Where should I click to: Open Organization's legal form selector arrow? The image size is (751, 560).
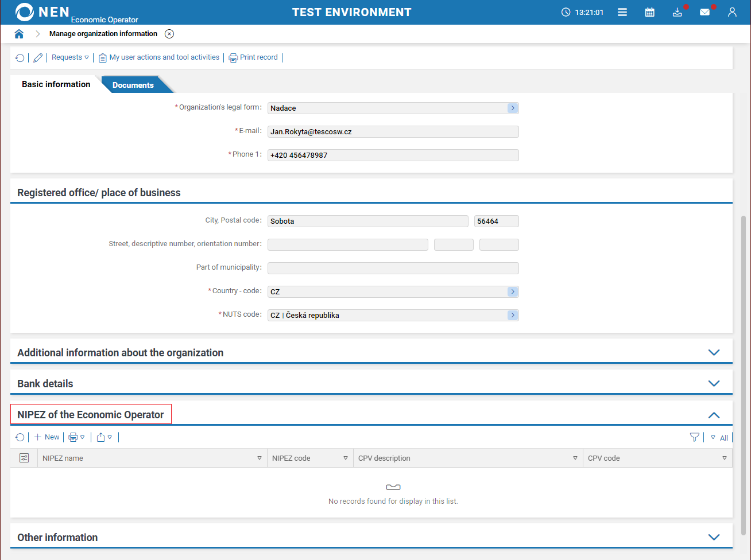pyautogui.click(x=513, y=108)
